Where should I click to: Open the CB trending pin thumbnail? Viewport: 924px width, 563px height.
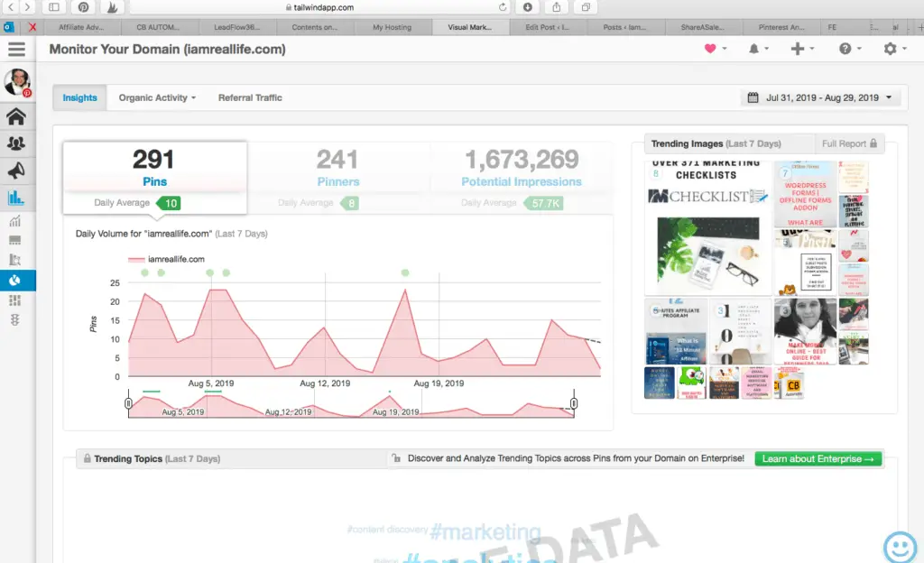click(x=789, y=383)
